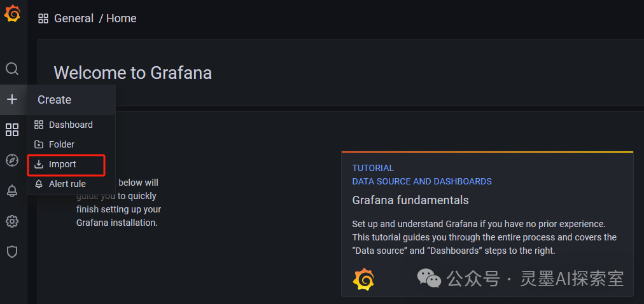Open the Server Admin shield icon

click(12, 252)
